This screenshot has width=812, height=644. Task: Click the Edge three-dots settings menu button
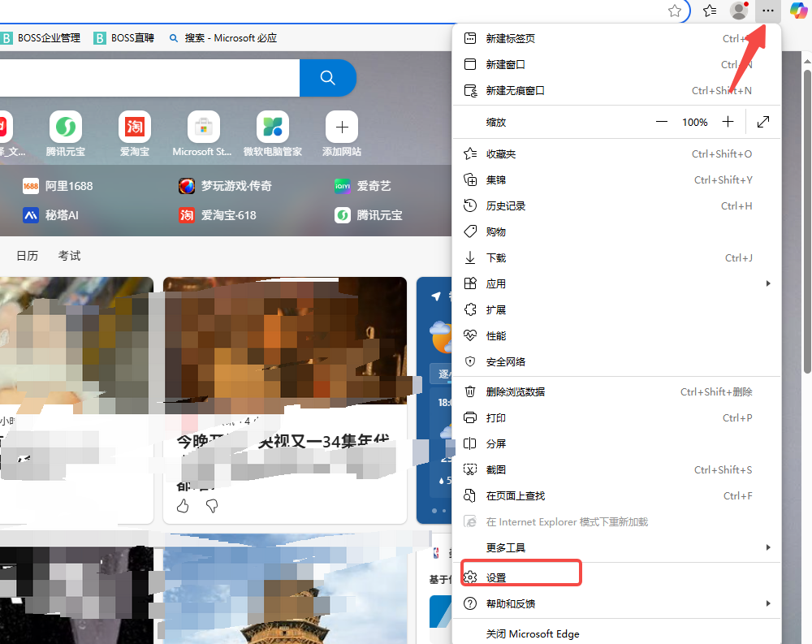pyautogui.click(x=767, y=11)
